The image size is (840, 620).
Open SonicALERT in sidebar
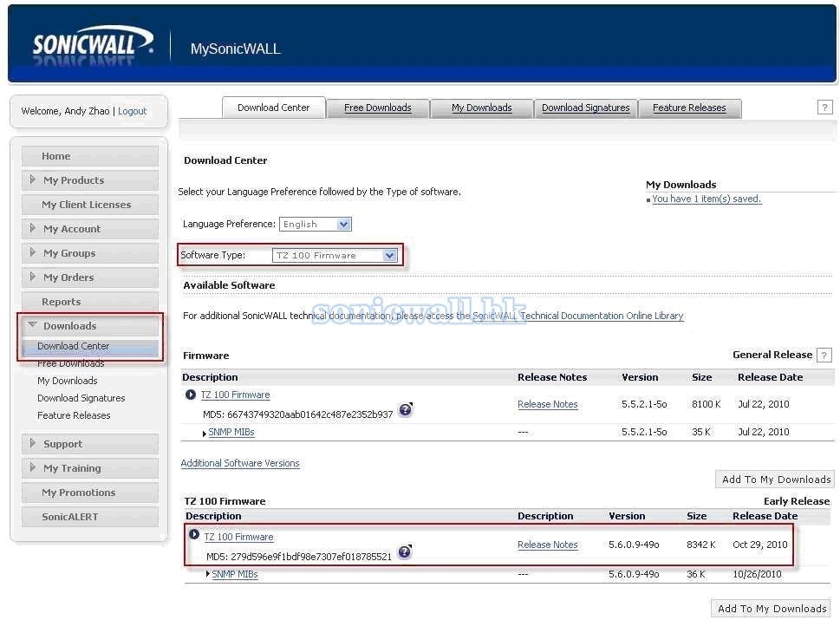pos(90,517)
